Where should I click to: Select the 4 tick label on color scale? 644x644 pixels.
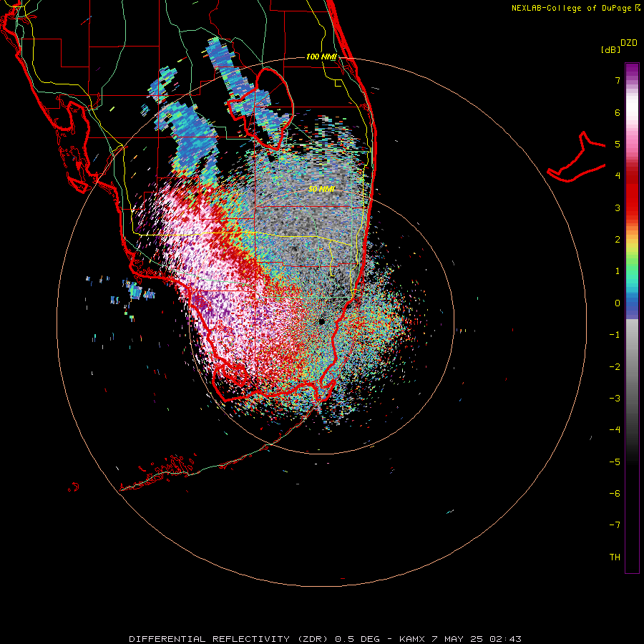(618, 176)
